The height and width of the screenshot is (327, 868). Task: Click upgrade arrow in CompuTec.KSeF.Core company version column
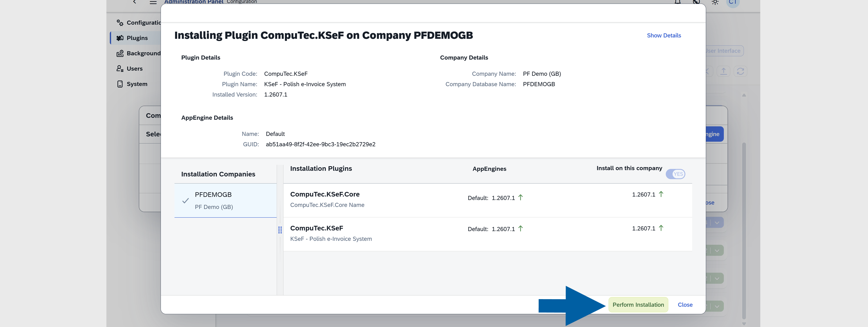661,194
